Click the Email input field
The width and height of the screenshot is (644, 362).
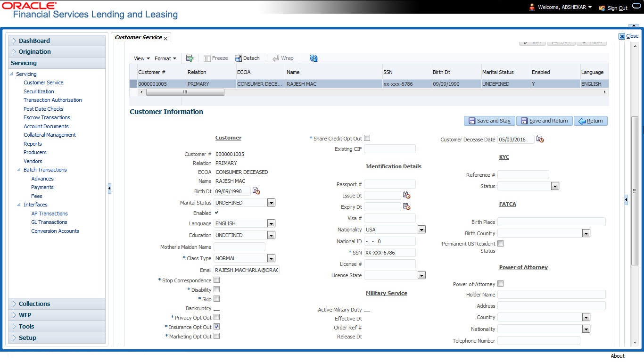(x=247, y=270)
